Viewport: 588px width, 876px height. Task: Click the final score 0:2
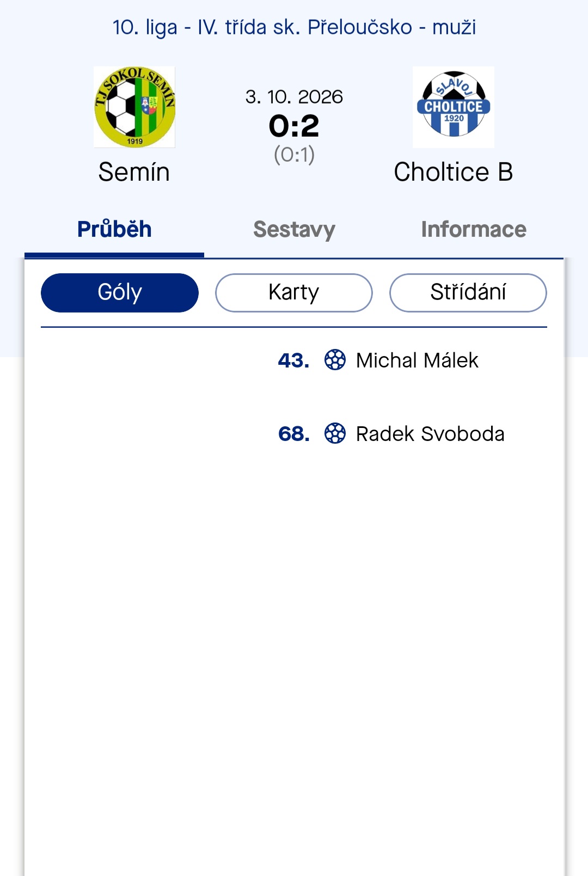(x=294, y=126)
